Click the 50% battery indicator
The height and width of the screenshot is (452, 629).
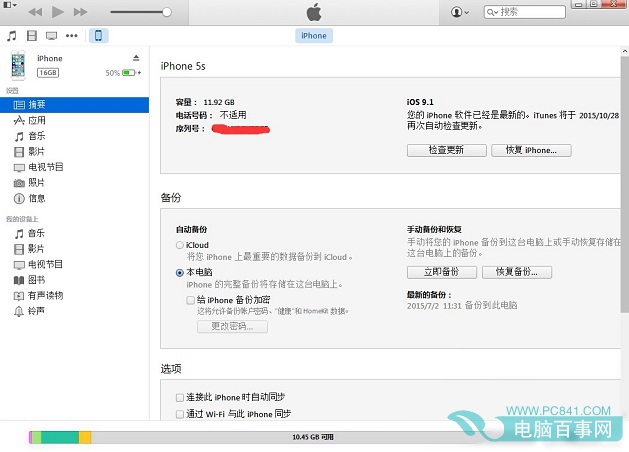[123, 73]
